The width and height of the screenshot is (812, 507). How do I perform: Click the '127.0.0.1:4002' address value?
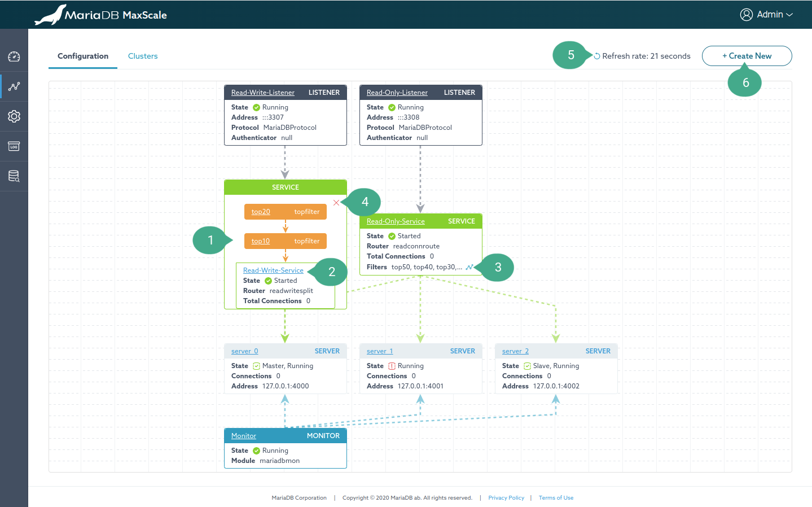[x=556, y=386]
